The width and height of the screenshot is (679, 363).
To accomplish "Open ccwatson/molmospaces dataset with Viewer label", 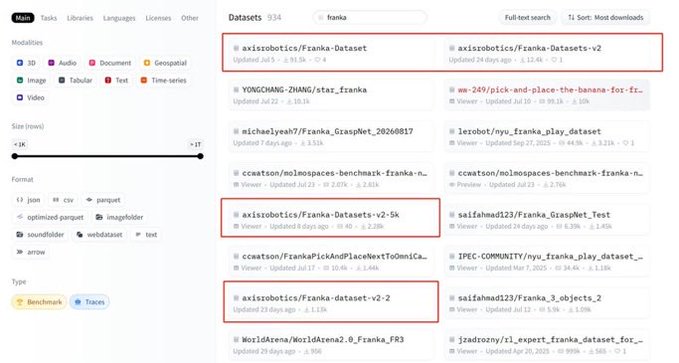I will [x=330, y=178].
